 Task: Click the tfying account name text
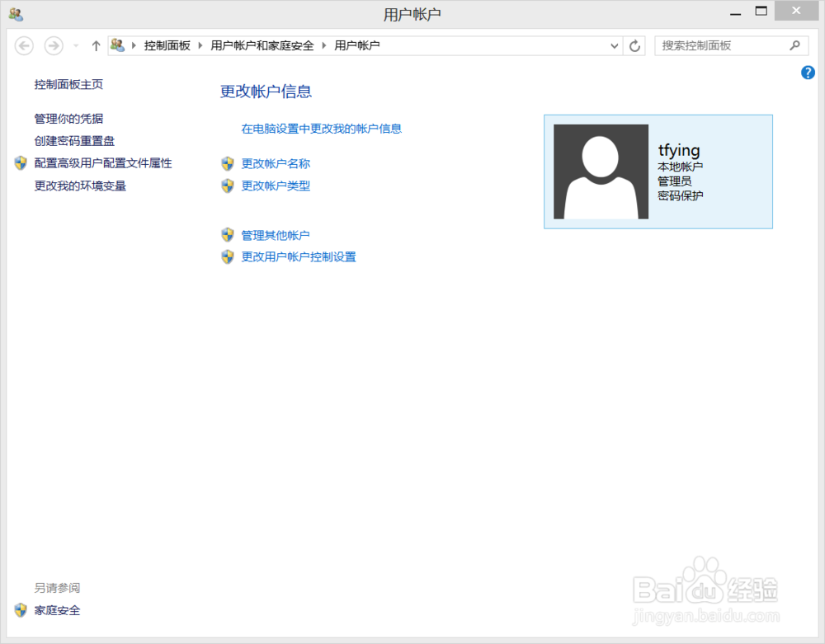tap(679, 150)
